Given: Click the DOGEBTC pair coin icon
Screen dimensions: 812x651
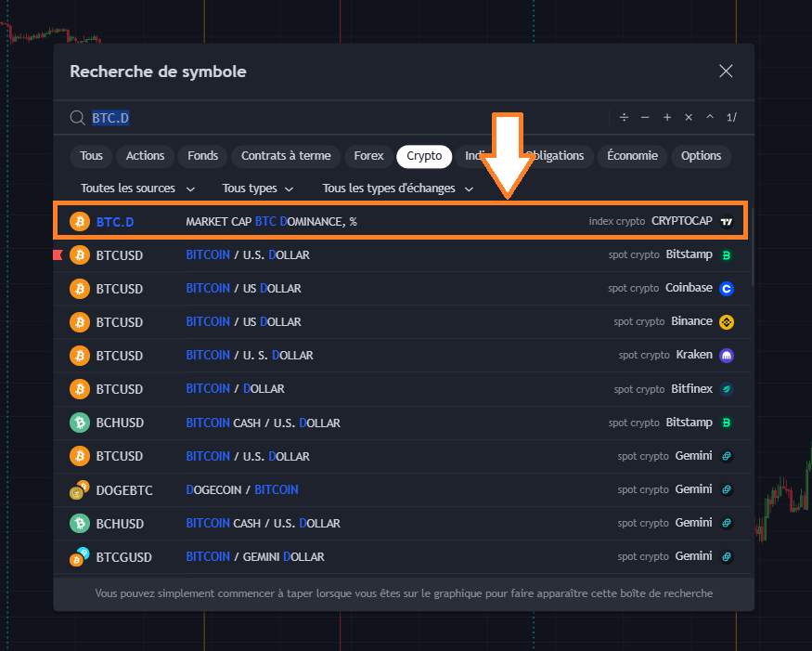Looking at the screenshot, I should (x=80, y=489).
